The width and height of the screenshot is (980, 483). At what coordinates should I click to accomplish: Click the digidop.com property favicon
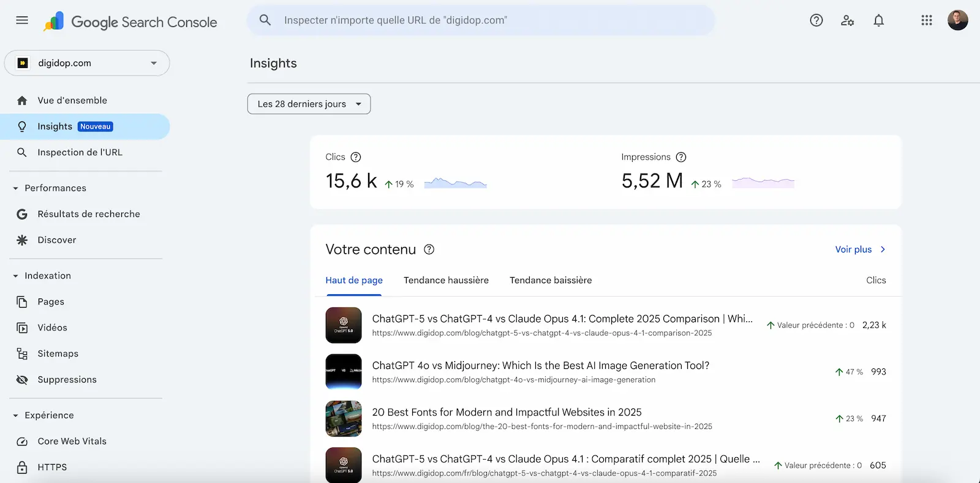click(x=23, y=63)
